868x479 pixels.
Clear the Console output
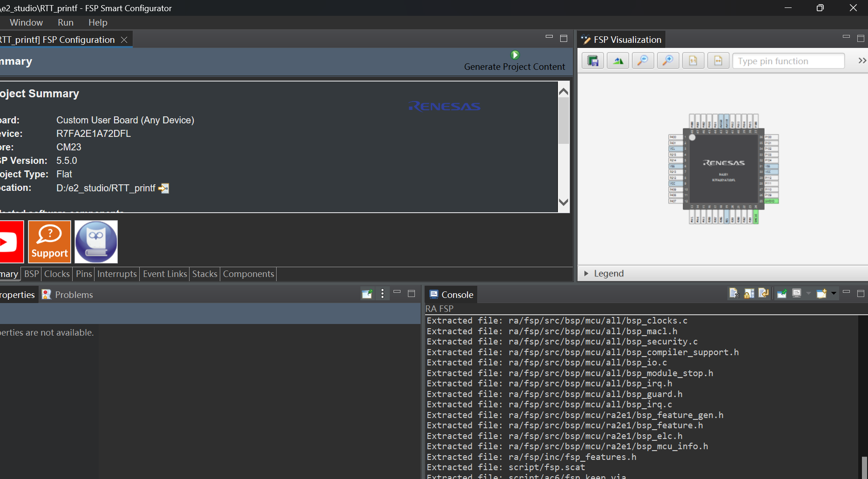(734, 293)
